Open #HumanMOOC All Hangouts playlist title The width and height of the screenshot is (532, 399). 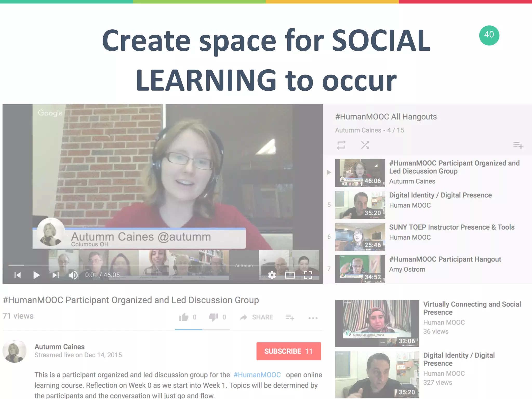pyautogui.click(x=386, y=117)
